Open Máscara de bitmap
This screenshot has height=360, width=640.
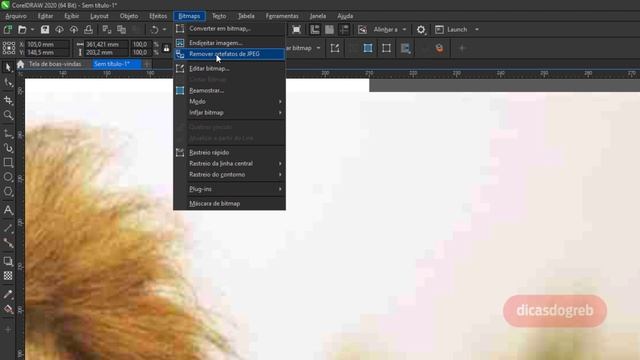tap(229, 203)
